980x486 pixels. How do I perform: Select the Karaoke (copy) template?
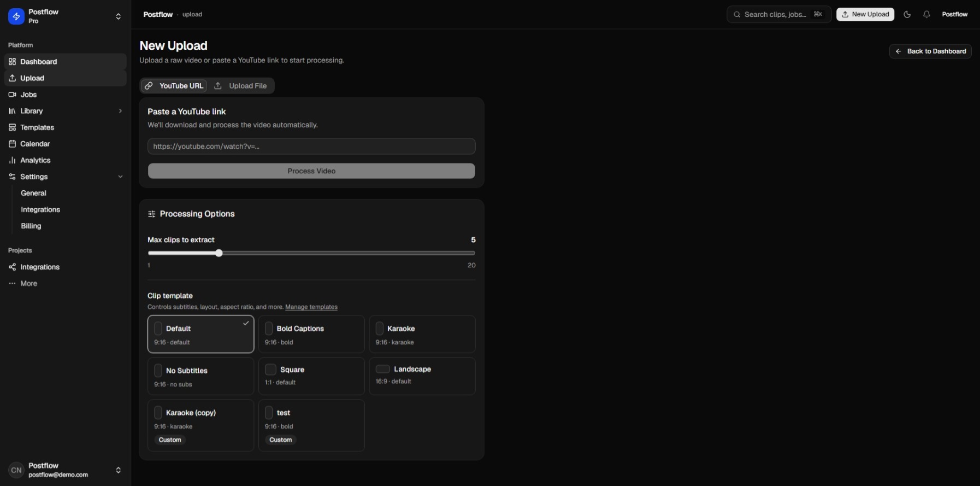pos(200,425)
